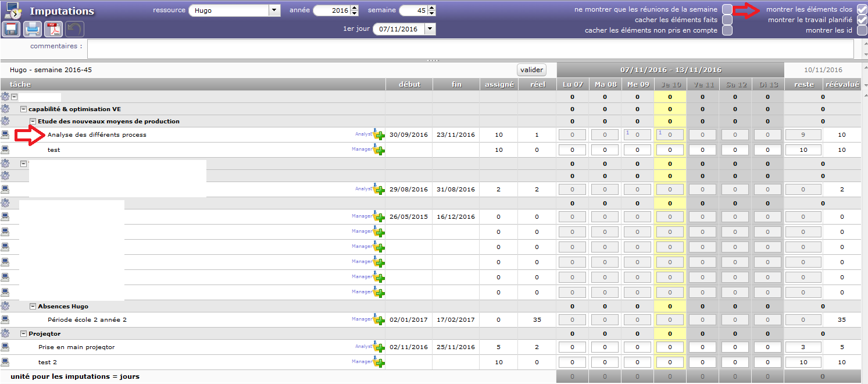Open the 'ressource' dropdown showing Hugo

tap(274, 10)
